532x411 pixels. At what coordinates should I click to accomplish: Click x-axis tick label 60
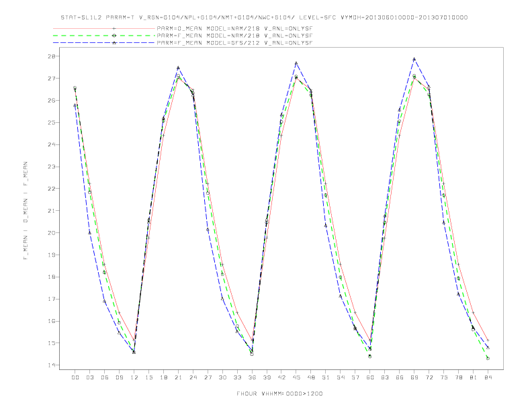tap(370, 377)
